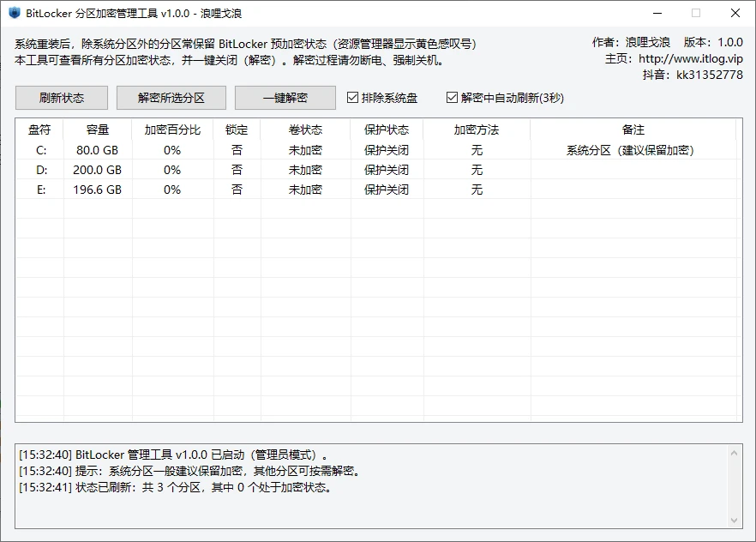Click 无 encryption method in C: row
Image resolution: width=756 pixels, height=542 pixels.
point(477,150)
